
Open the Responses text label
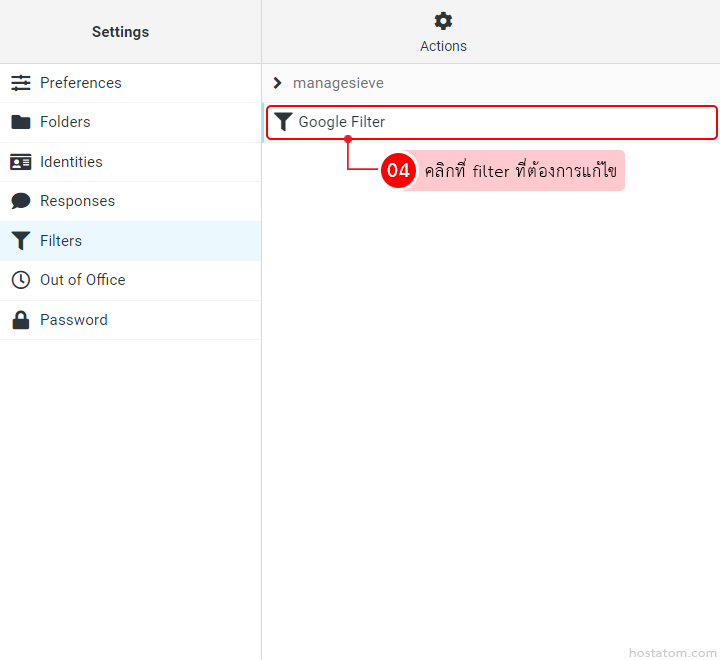click(x=77, y=201)
